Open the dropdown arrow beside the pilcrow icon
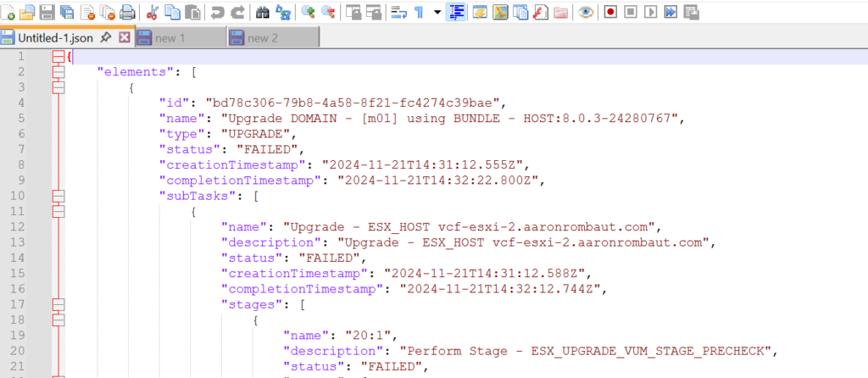The width and height of the screenshot is (868, 378). [437, 12]
